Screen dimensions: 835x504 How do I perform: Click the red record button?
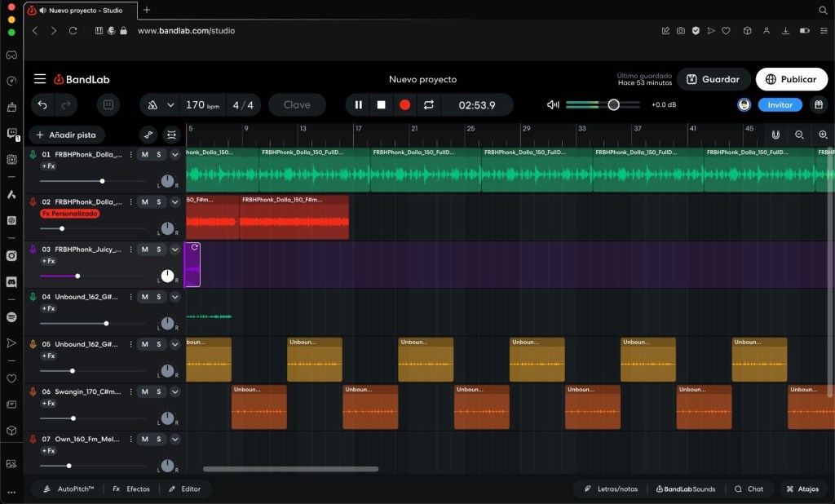[x=404, y=105]
